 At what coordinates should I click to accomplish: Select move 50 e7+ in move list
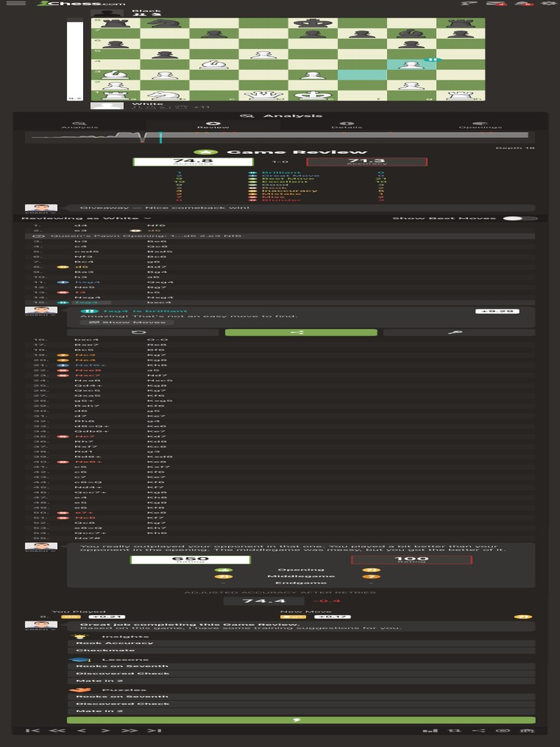[85, 513]
